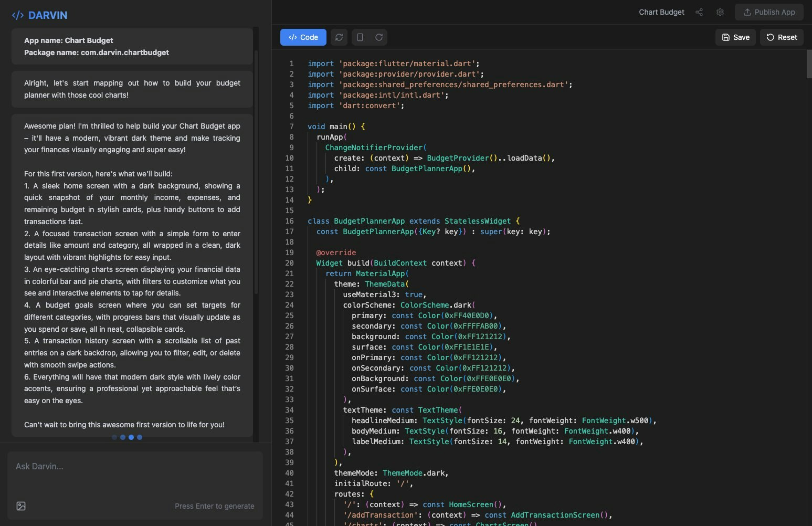
Task: Click the code editor vertical scrollbar
Action: coord(809,64)
